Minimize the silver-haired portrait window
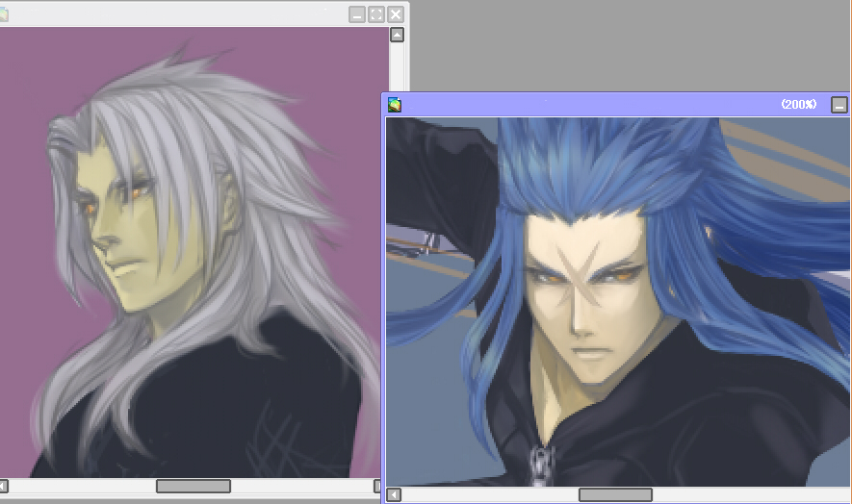 coord(357,14)
